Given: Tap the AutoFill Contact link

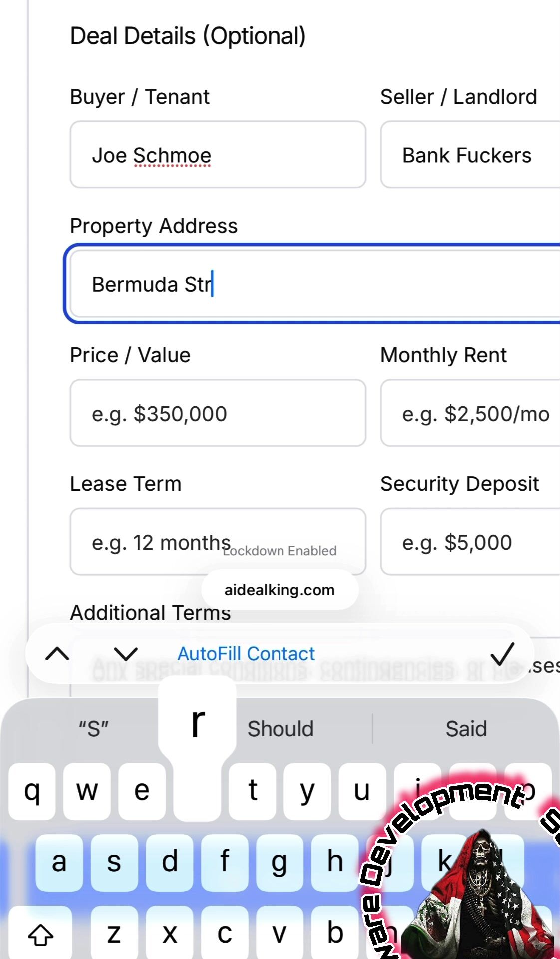Looking at the screenshot, I should click(x=246, y=654).
